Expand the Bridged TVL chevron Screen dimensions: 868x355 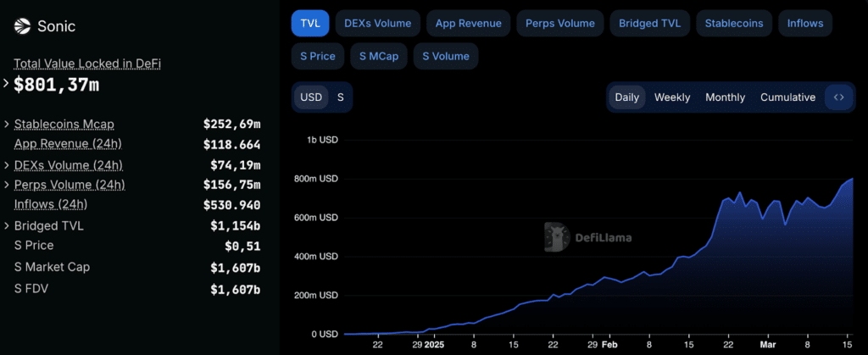coord(7,225)
